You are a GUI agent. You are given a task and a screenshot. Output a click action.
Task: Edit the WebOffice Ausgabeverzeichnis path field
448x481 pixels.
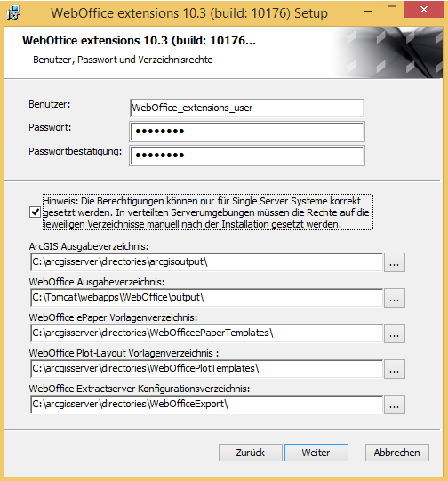207,298
